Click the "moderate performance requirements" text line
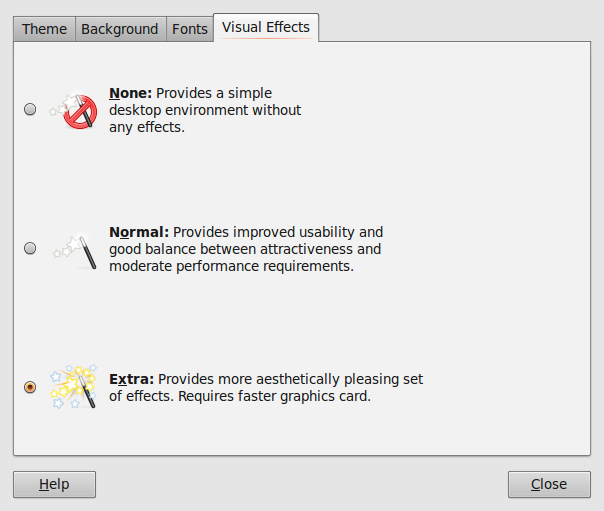The height and width of the screenshot is (511, 604). (231, 266)
